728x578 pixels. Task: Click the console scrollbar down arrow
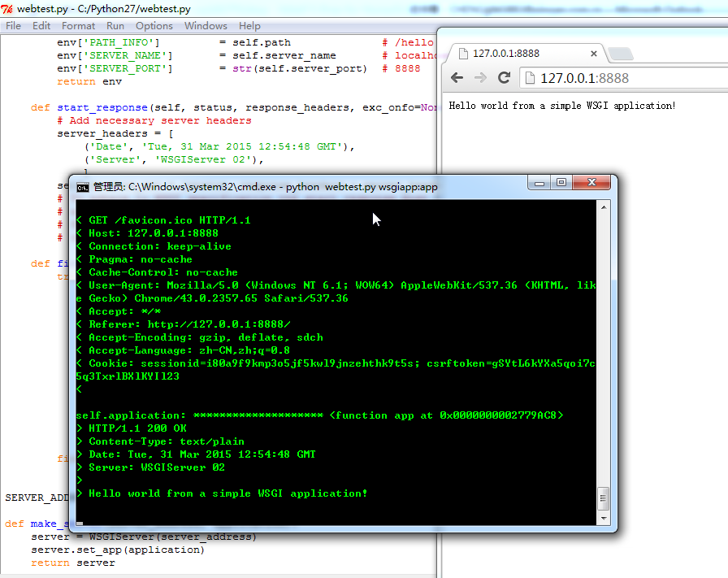point(604,519)
